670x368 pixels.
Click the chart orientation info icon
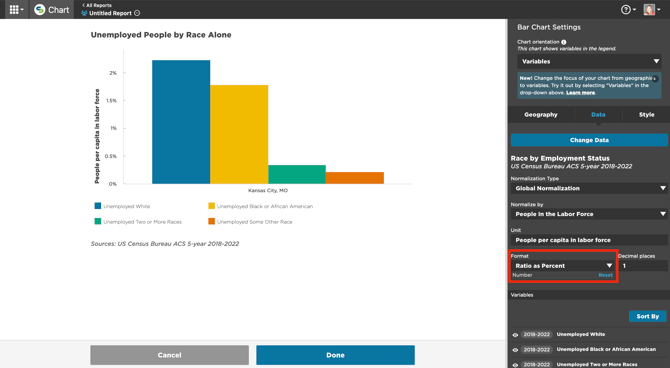click(x=564, y=42)
